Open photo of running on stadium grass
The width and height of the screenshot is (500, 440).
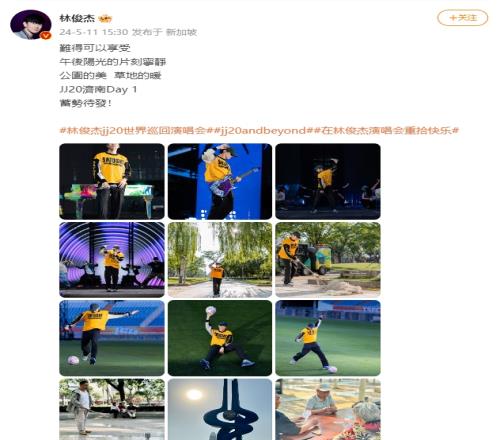coord(328,338)
